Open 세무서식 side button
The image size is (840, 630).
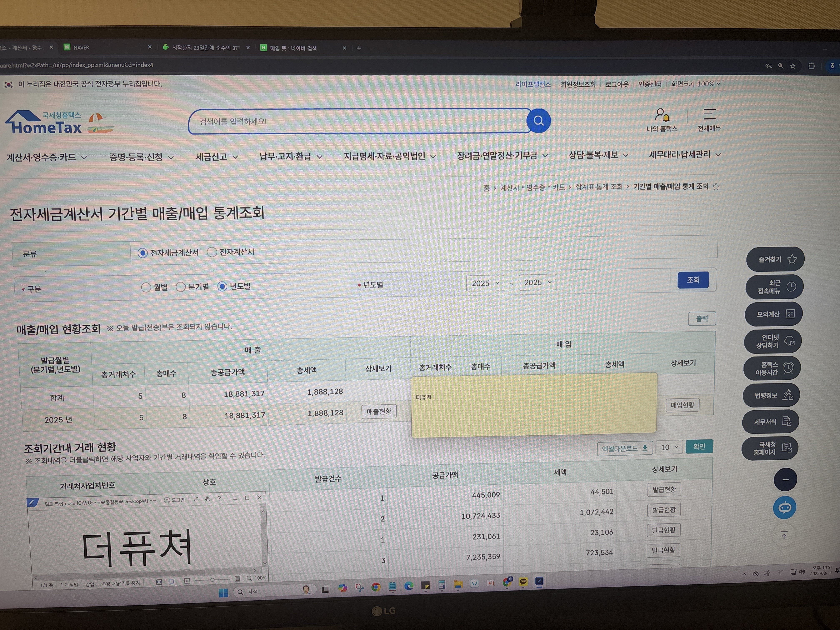point(770,421)
